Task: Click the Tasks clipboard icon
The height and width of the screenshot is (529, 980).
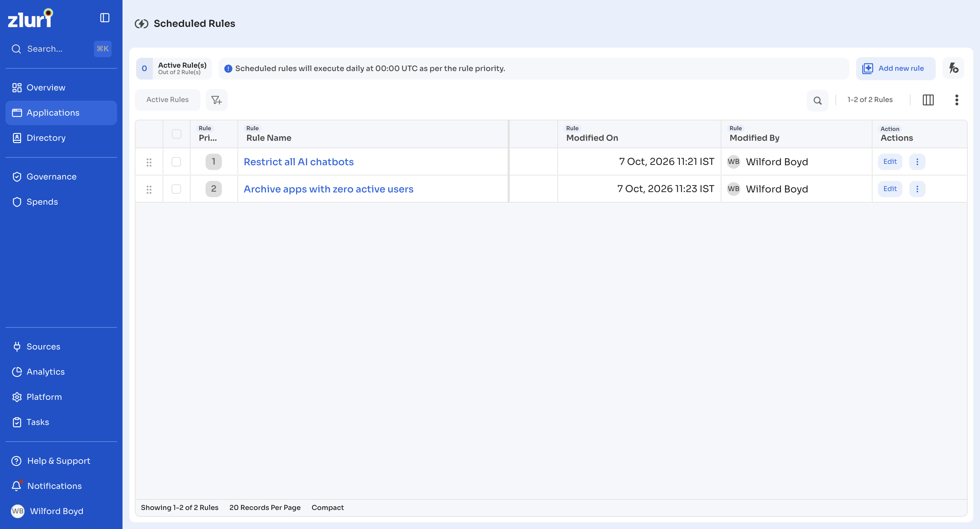Action: click(17, 422)
